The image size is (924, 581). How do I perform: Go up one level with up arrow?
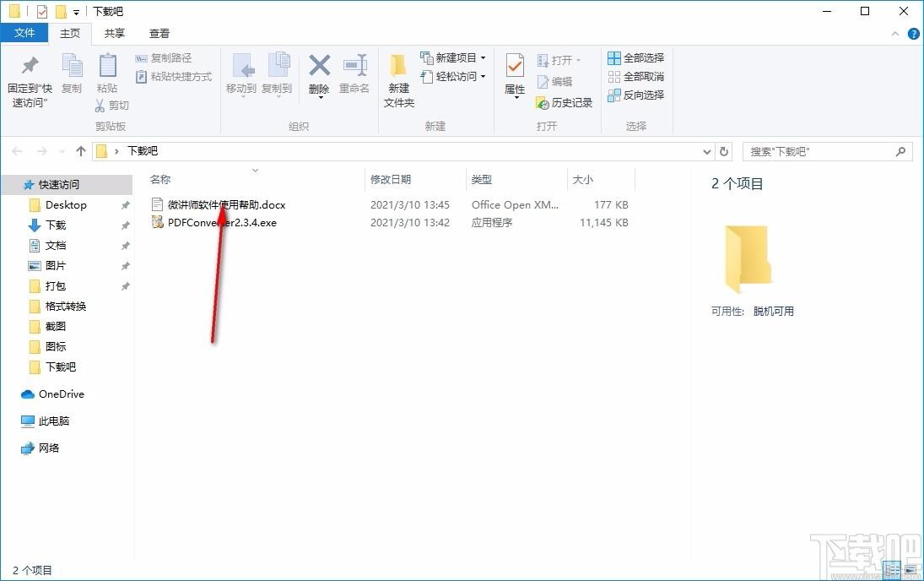(81, 151)
